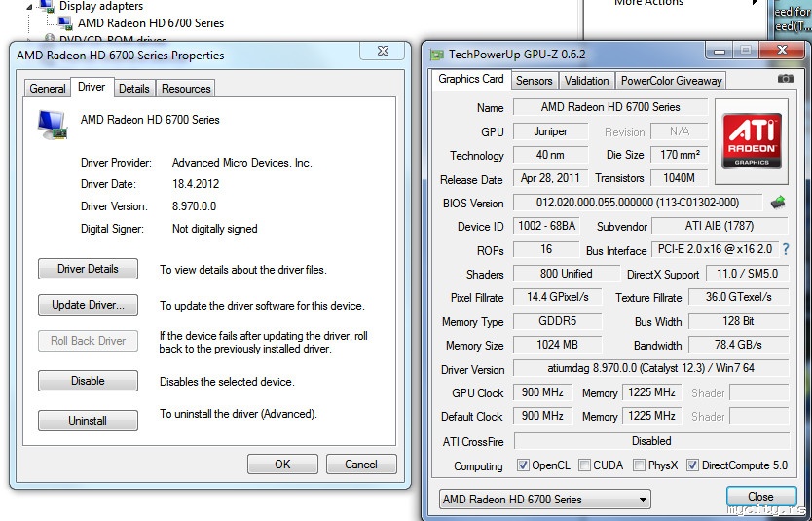
Task: Open the Resources tab
Action: tap(186, 88)
